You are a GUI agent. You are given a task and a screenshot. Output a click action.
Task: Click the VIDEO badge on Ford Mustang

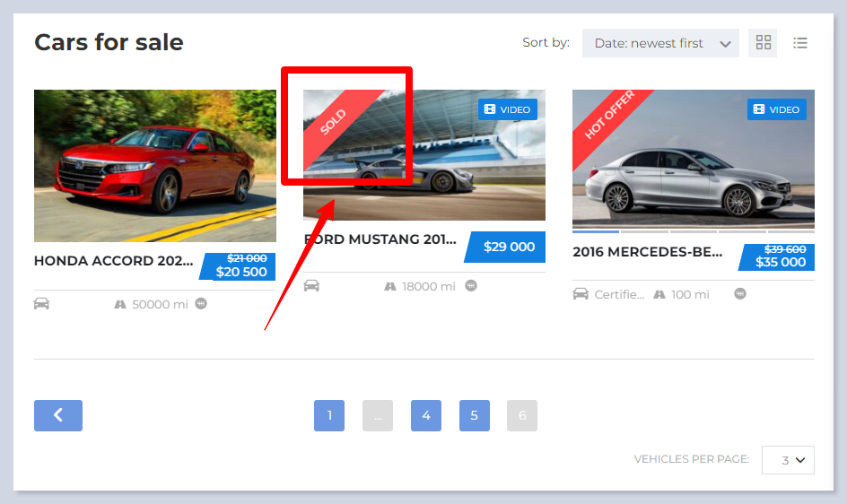(507, 109)
